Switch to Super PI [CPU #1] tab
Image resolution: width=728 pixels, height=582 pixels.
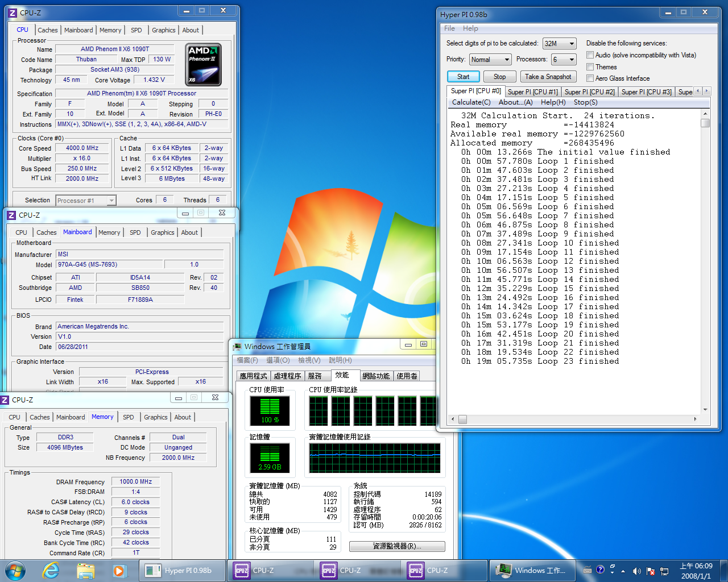tap(532, 92)
